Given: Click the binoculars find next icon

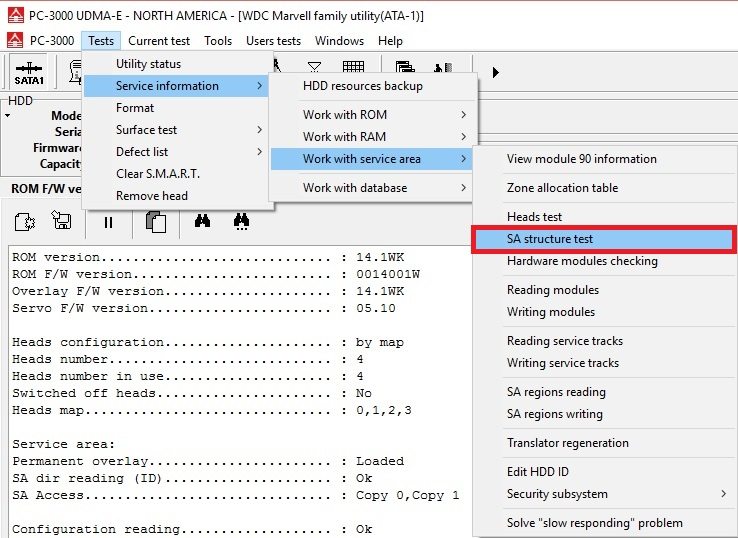Looking at the screenshot, I should point(241,221).
